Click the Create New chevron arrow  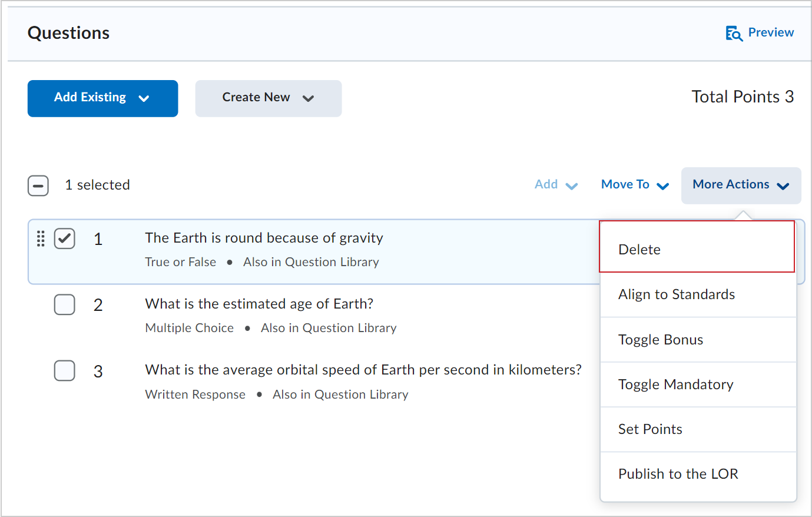[x=308, y=98]
